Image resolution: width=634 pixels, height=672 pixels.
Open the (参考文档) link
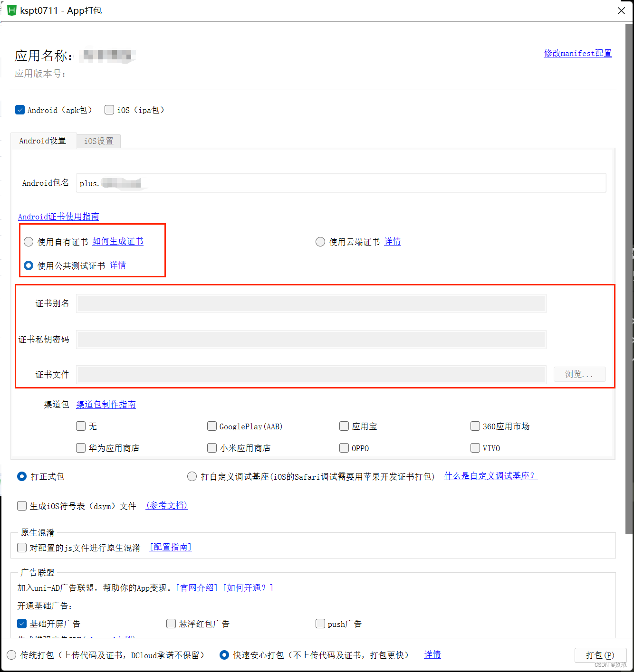pos(167,505)
